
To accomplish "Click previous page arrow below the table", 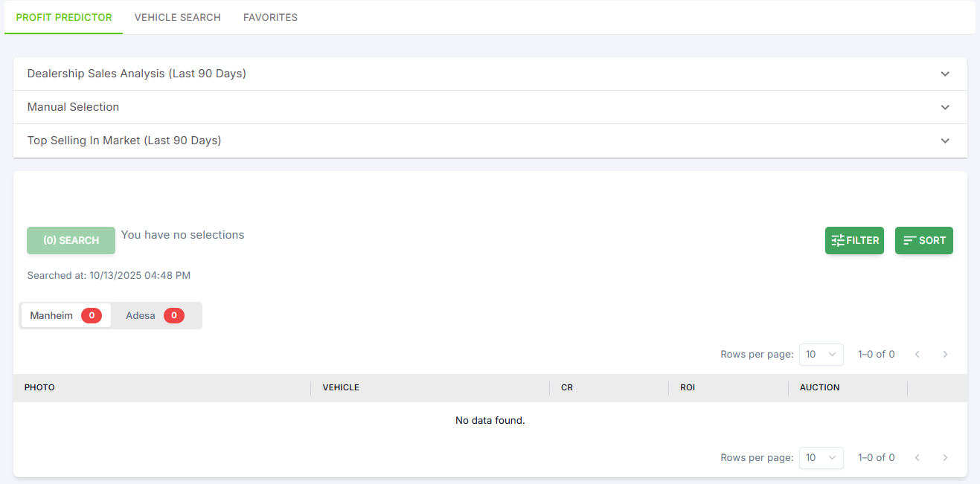I will point(917,458).
